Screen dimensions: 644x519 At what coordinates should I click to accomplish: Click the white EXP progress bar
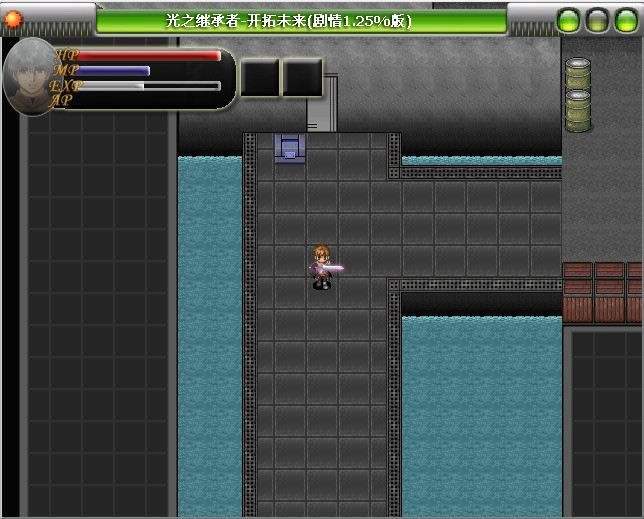click(148, 86)
